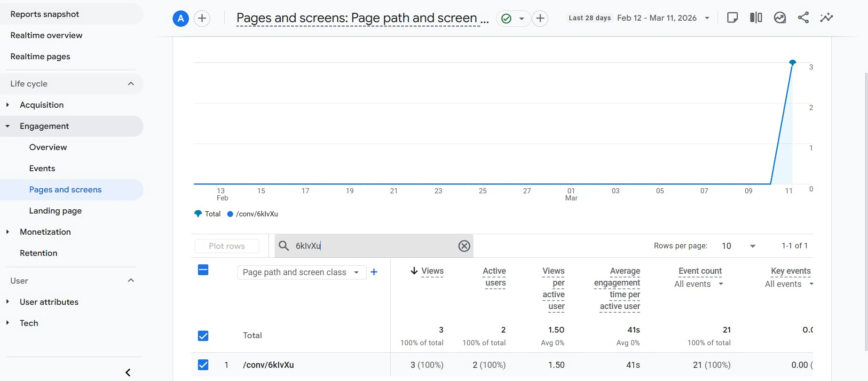Image resolution: width=868 pixels, height=381 pixels.
Task: Open the Retention report
Action: (x=39, y=253)
